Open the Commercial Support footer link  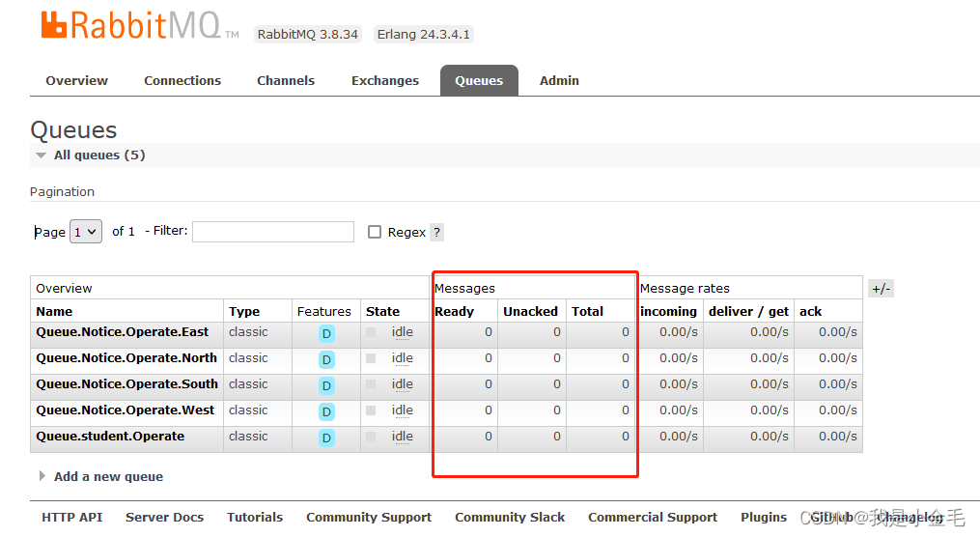(653, 518)
